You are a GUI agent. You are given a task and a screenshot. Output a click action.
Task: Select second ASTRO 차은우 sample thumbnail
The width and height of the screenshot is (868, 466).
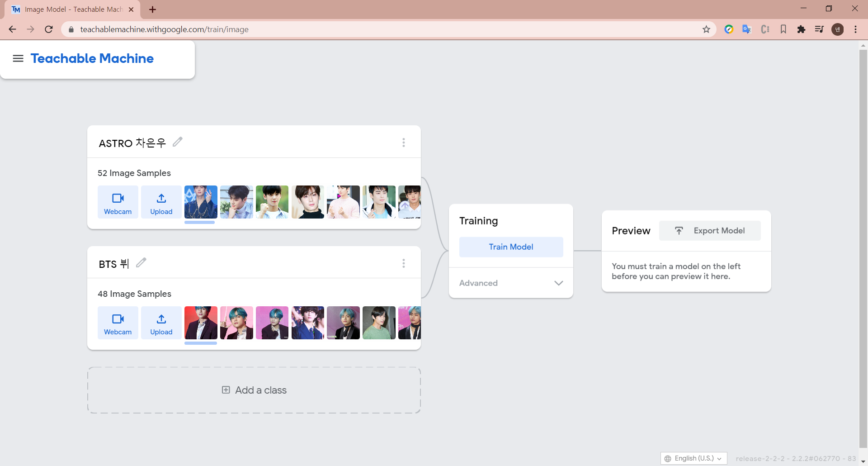[x=236, y=202]
